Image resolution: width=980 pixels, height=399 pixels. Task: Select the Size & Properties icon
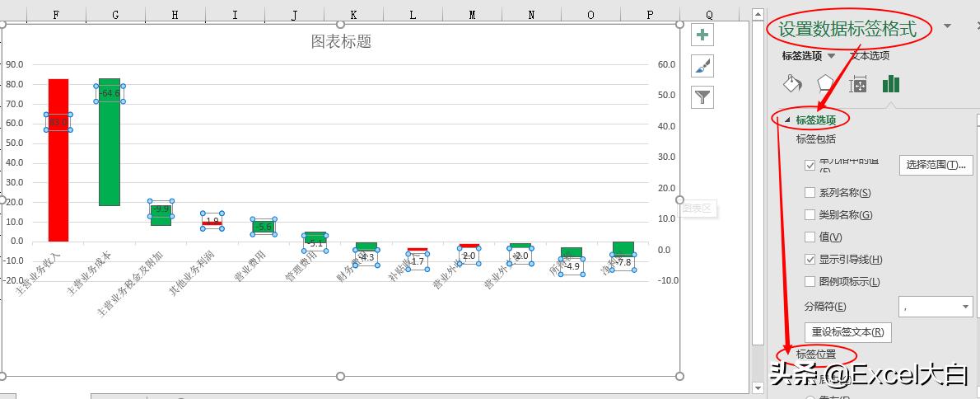coord(858,84)
